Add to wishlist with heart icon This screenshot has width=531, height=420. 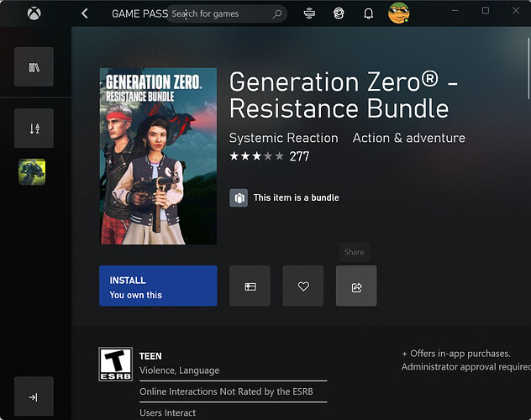pyautogui.click(x=303, y=286)
